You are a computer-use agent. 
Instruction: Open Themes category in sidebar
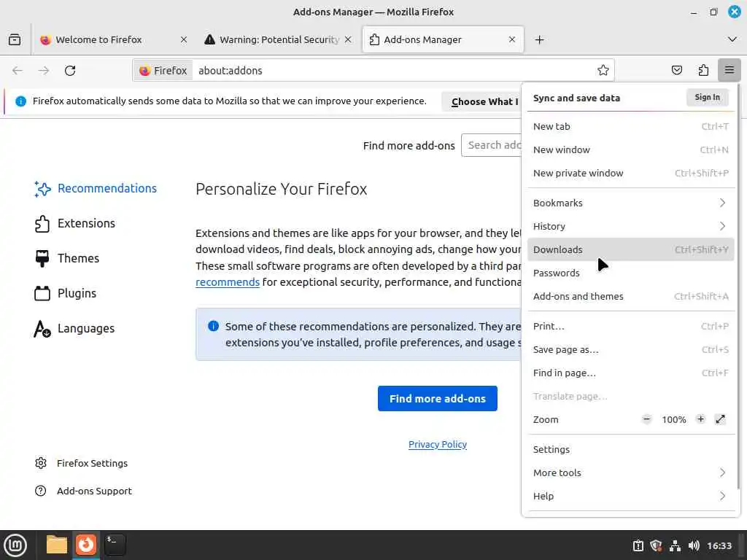66,258
